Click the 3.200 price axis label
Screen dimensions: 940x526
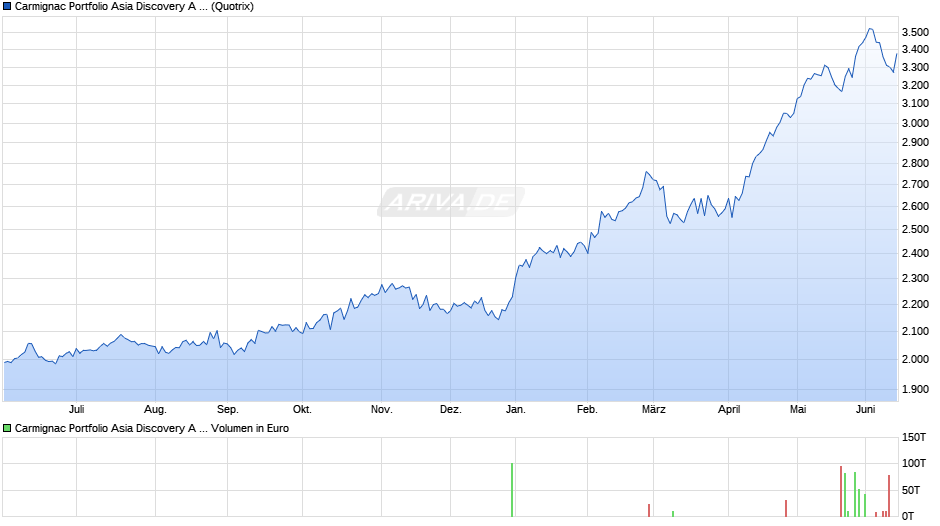point(915,85)
